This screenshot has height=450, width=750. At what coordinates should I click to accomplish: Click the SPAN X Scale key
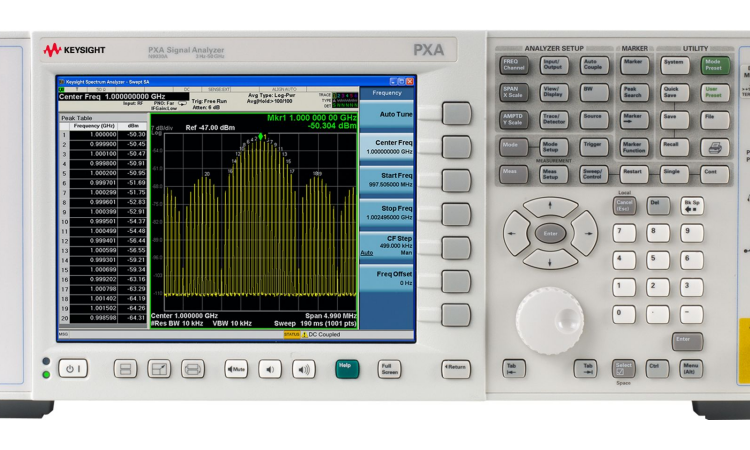tap(514, 92)
